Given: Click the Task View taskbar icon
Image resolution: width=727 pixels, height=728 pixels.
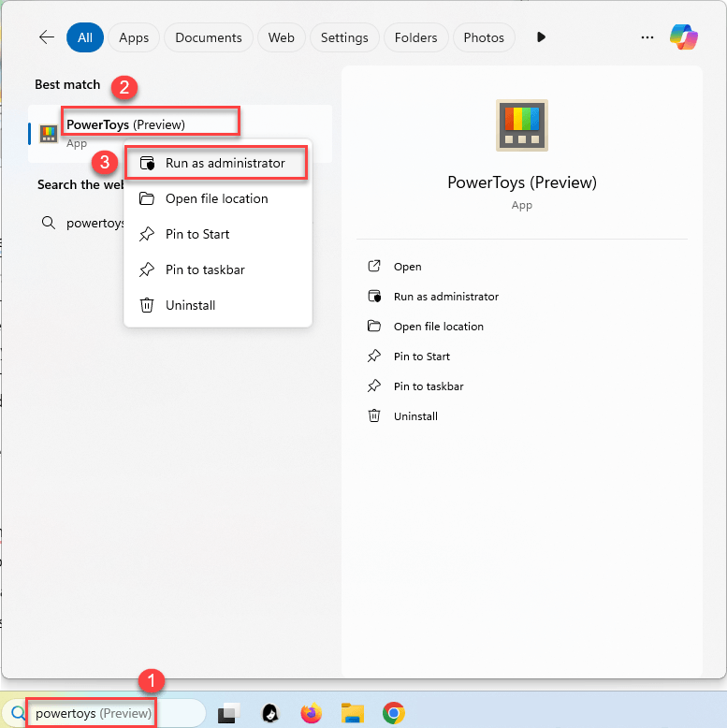Looking at the screenshot, I should click(x=229, y=714).
